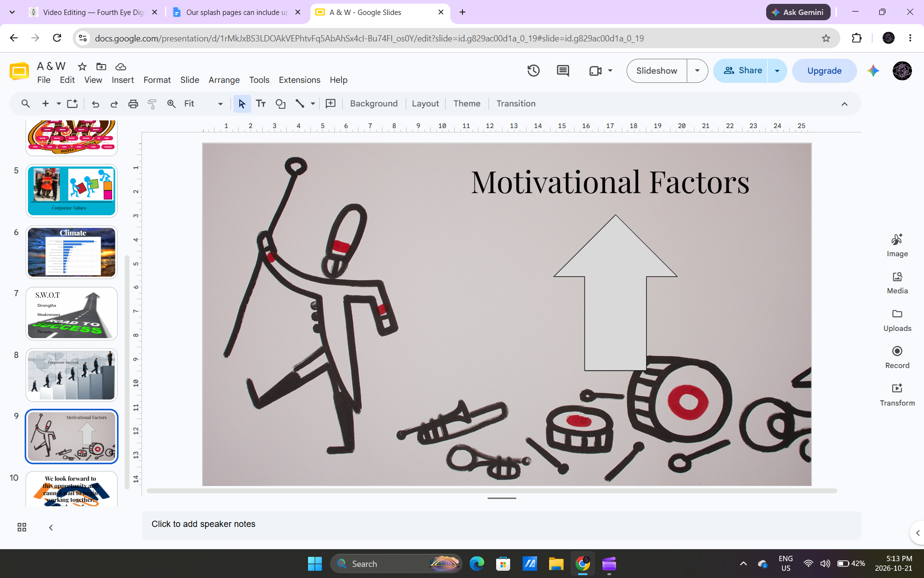924x578 pixels.
Task: Click the Upgrade button
Action: pos(824,71)
